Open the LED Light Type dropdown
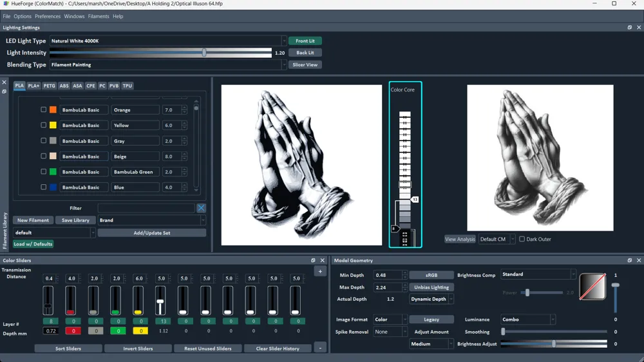644x362 pixels. click(x=168, y=41)
